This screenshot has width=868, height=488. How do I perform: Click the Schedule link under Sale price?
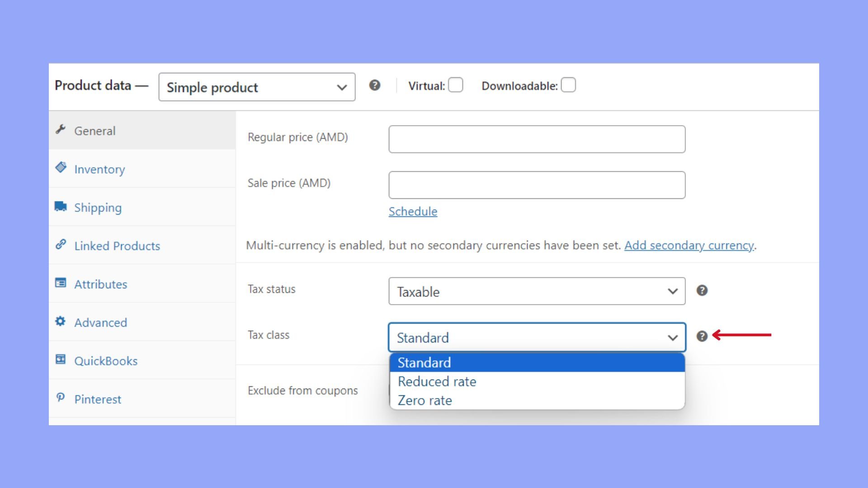pyautogui.click(x=413, y=211)
